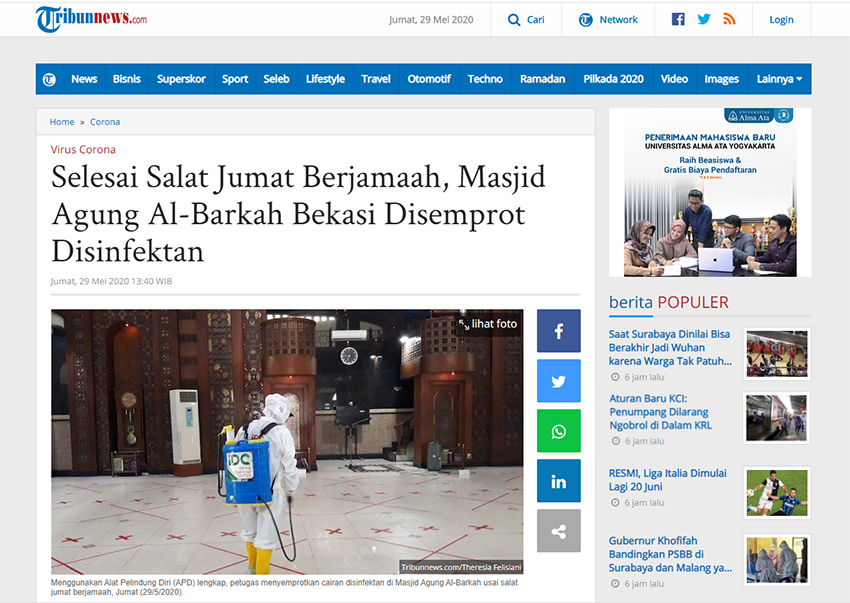The image size is (850, 603).
Task: Click article timestamp 29 Mei 2020 13:40 WIB
Action: (x=111, y=281)
